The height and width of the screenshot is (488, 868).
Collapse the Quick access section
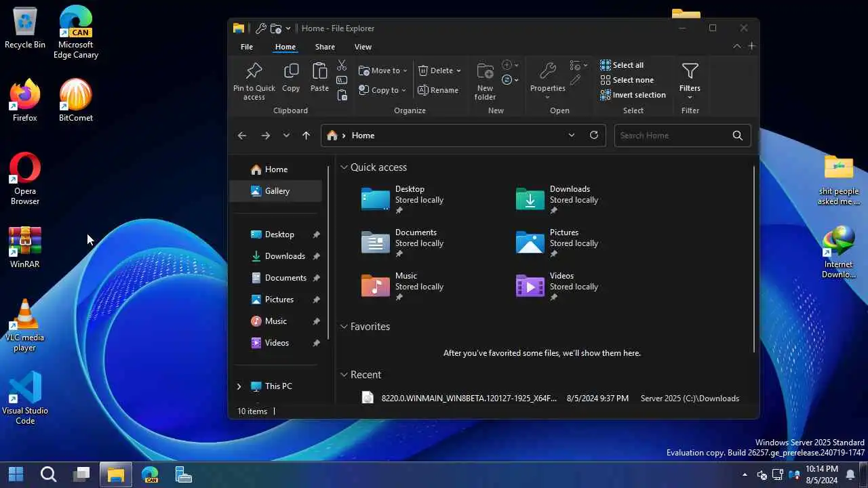click(344, 167)
